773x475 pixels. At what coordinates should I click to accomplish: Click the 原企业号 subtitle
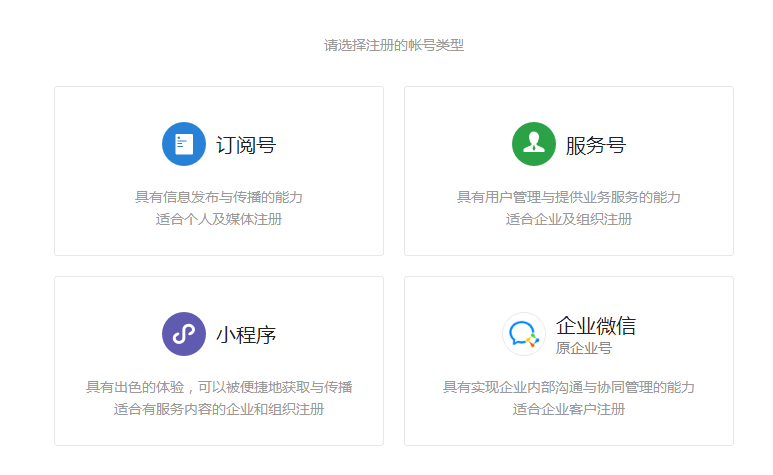[x=584, y=348]
